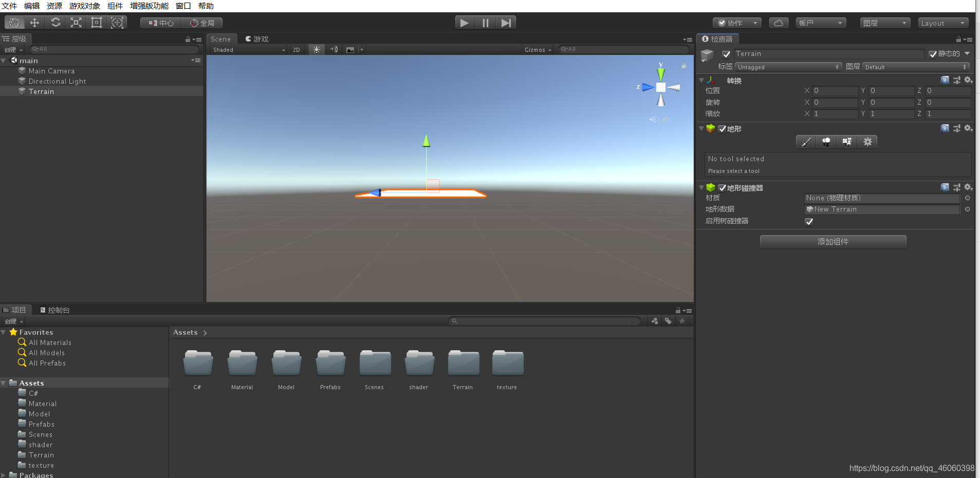Select the Scale tool
Image resolution: width=980 pixels, height=478 pixels.
tap(76, 23)
